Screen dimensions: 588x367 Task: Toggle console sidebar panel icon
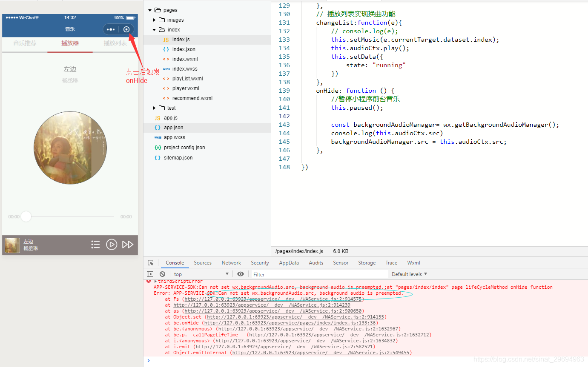pos(150,274)
